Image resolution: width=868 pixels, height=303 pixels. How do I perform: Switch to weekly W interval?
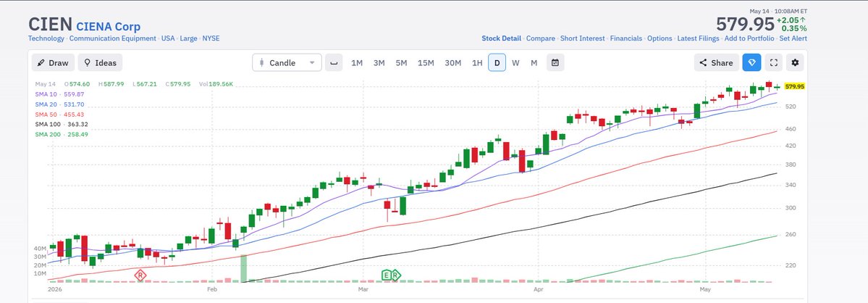click(515, 62)
